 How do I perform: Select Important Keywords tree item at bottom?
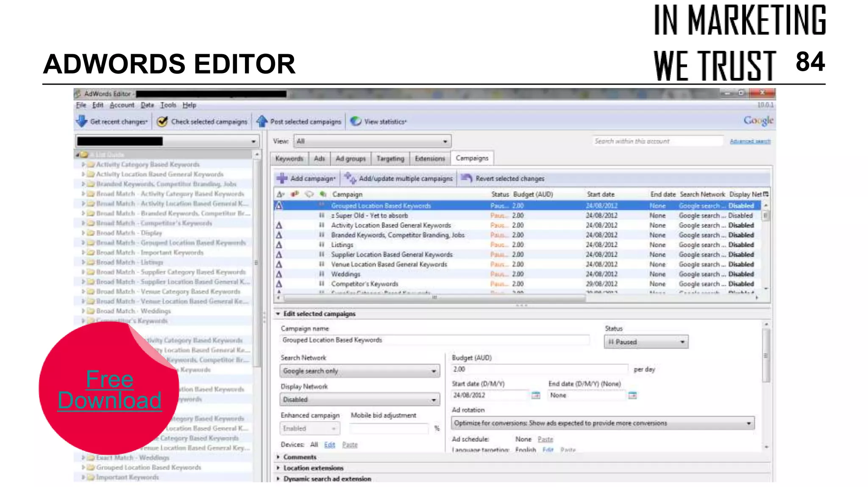[x=127, y=477]
